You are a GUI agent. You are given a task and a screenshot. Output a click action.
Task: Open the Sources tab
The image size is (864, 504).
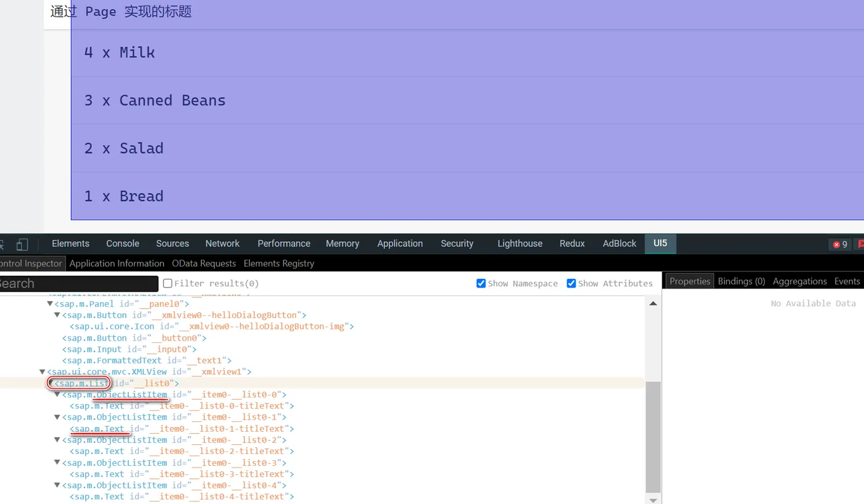click(172, 244)
